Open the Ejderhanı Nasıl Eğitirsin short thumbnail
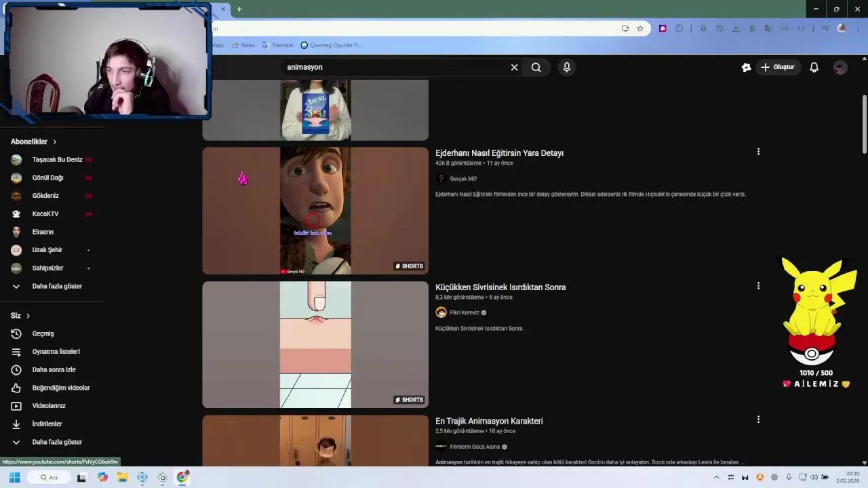Image resolution: width=868 pixels, height=488 pixels. (315, 211)
